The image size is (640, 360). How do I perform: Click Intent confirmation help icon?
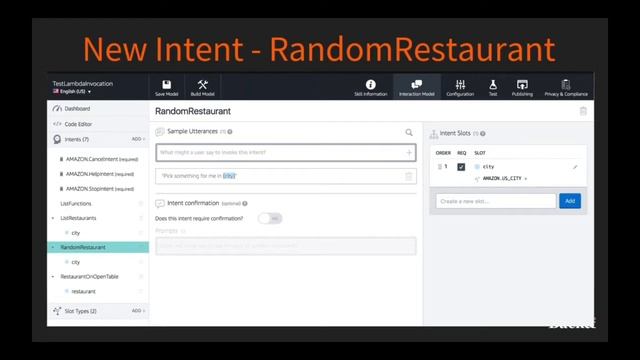point(245,203)
